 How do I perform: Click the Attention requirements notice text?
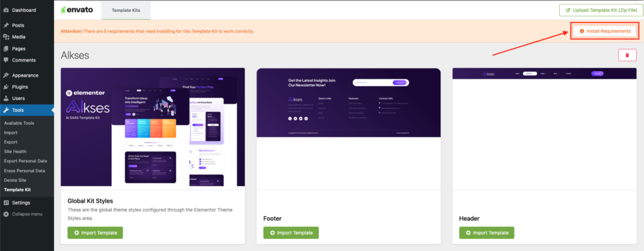pos(157,31)
